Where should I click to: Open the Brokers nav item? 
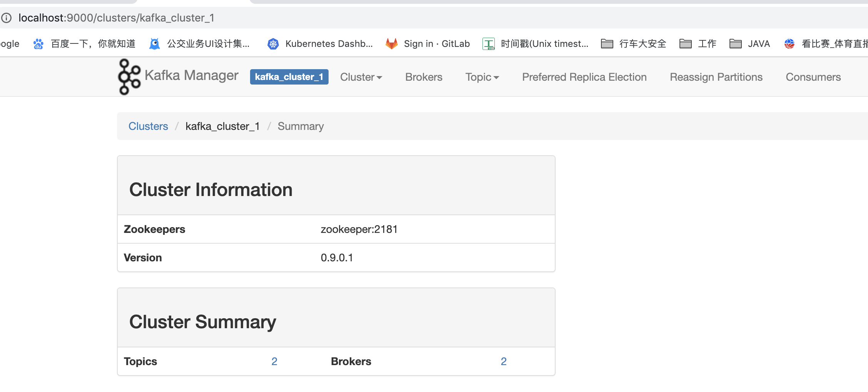tap(424, 77)
